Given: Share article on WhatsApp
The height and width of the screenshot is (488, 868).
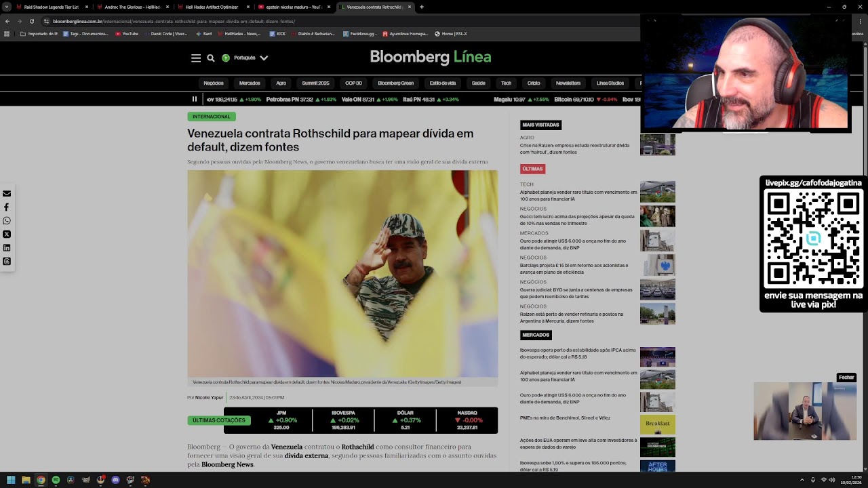Looking at the screenshot, I should pyautogui.click(x=7, y=221).
